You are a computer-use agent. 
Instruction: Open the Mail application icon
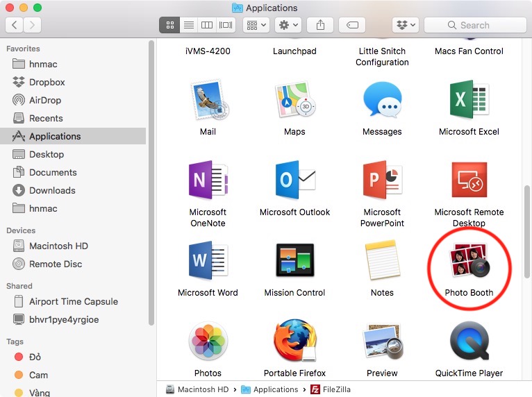[x=208, y=100]
